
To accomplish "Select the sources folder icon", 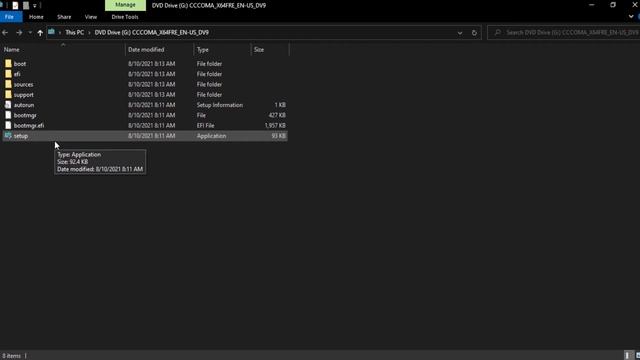I will click(8, 84).
